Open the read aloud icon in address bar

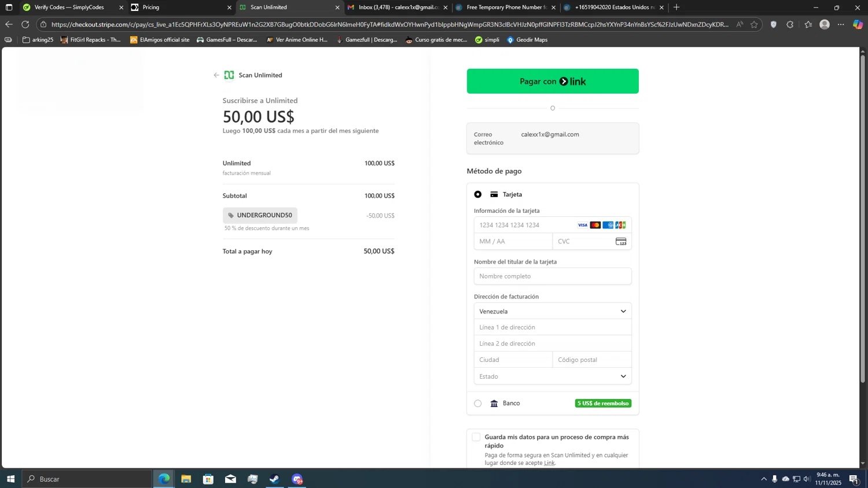point(740,24)
